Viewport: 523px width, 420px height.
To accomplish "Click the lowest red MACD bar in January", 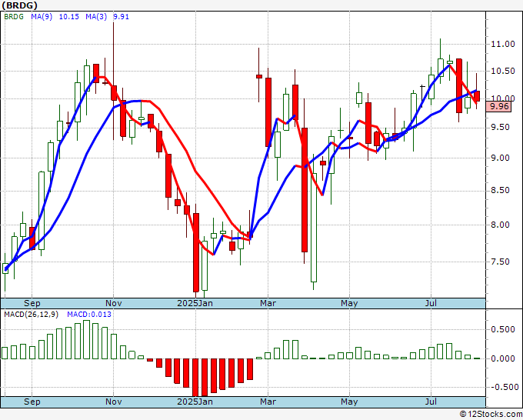I will click(x=196, y=377).
